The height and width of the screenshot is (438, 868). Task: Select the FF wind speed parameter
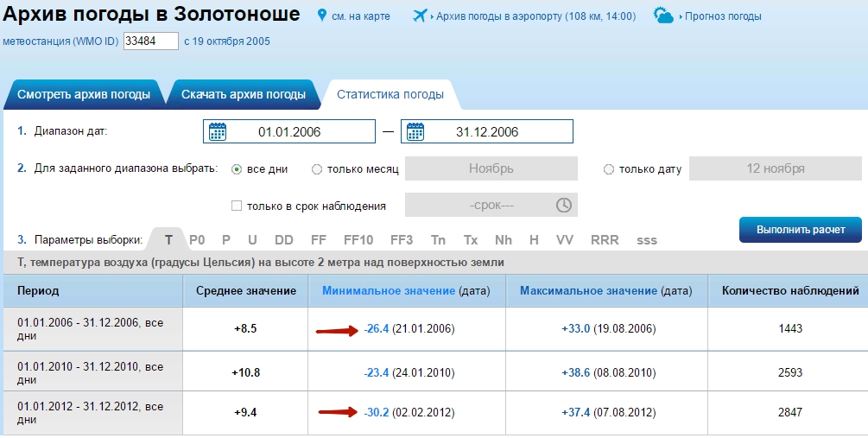coord(319,240)
